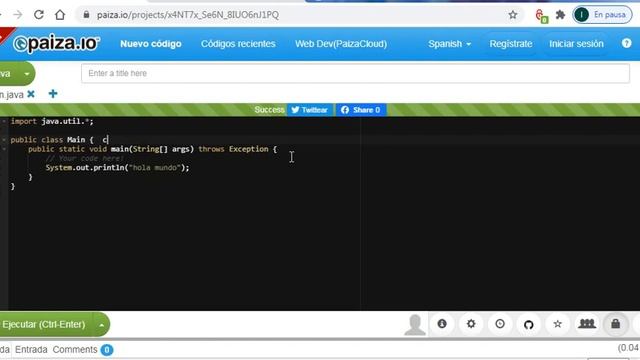Viewport: 640px width, 360px height.
Task: Click the Facebook Share button
Action: [x=361, y=110]
